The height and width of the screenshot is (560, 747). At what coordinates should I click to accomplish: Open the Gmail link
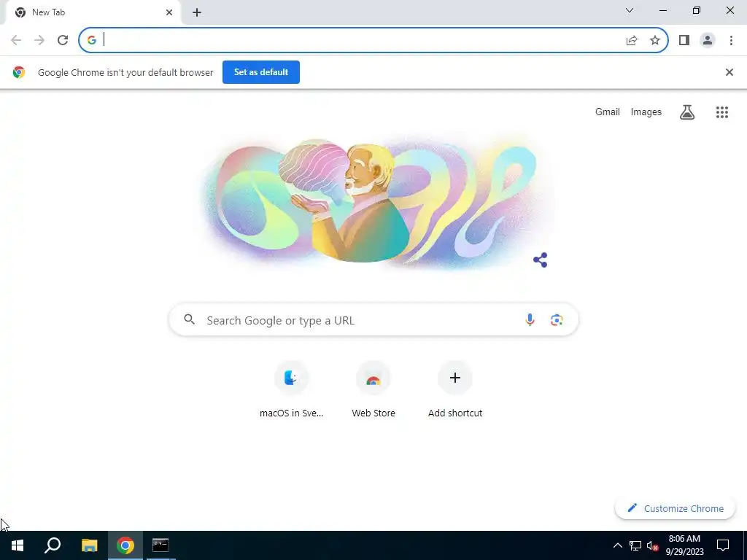click(x=608, y=112)
